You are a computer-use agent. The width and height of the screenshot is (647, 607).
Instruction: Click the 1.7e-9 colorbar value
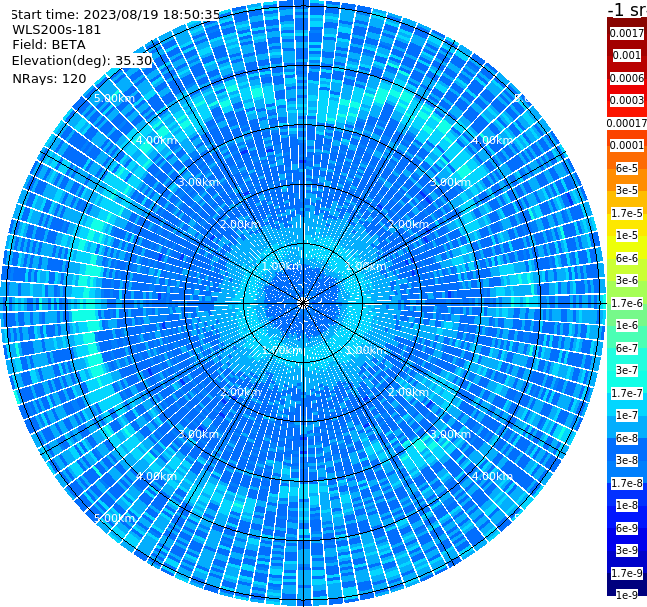(x=627, y=573)
